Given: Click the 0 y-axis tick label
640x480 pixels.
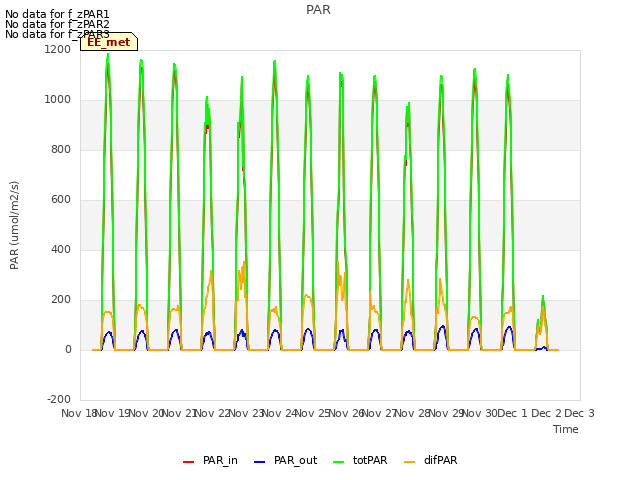Looking at the screenshot, I should 68,350.
